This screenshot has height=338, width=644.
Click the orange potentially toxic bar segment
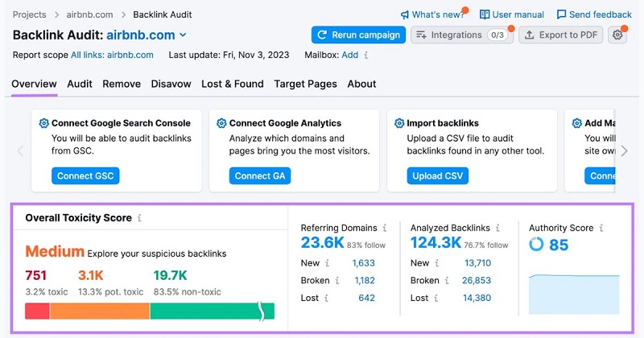pyautogui.click(x=100, y=311)
